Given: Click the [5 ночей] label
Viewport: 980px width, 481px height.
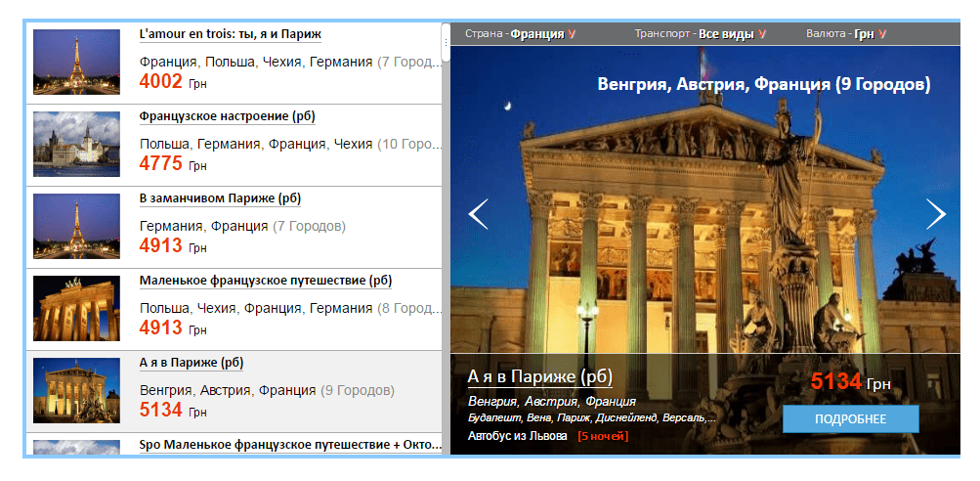Looking at the screenshot, I should click(603, 435).
